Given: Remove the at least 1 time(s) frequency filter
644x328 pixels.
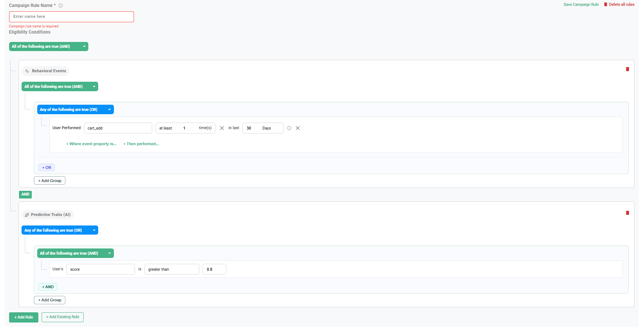Looking at the screenshot, I should point(222,128).
